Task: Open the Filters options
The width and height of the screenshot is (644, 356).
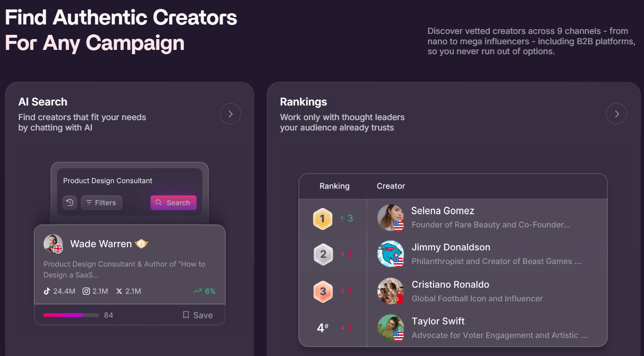Action: [x=101, y=202]
